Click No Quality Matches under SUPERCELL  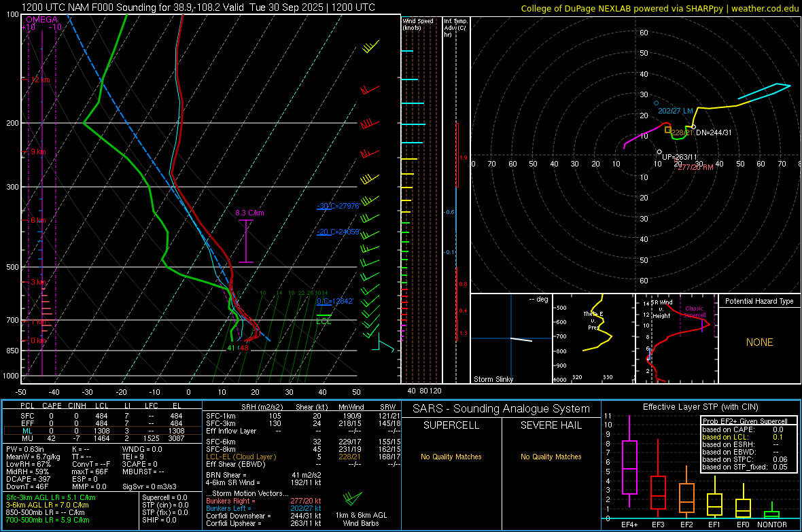tap(451, 457)
